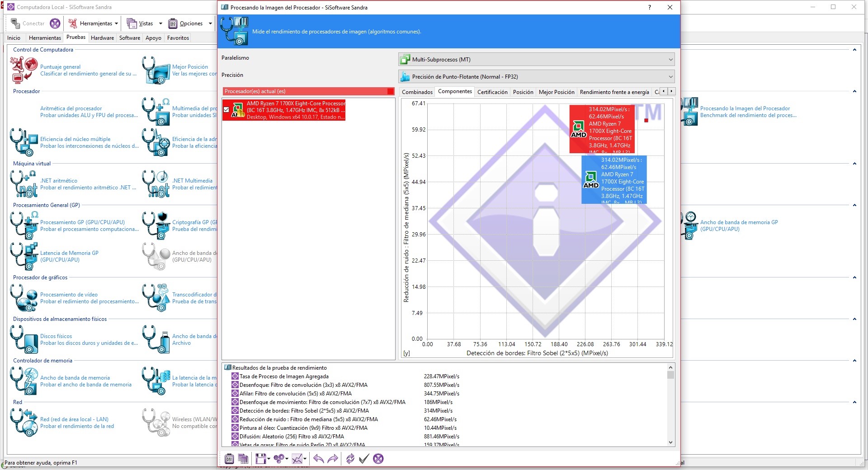Open the Herramientas toolbar menu

pyautogui.click(x=93, y=23)
